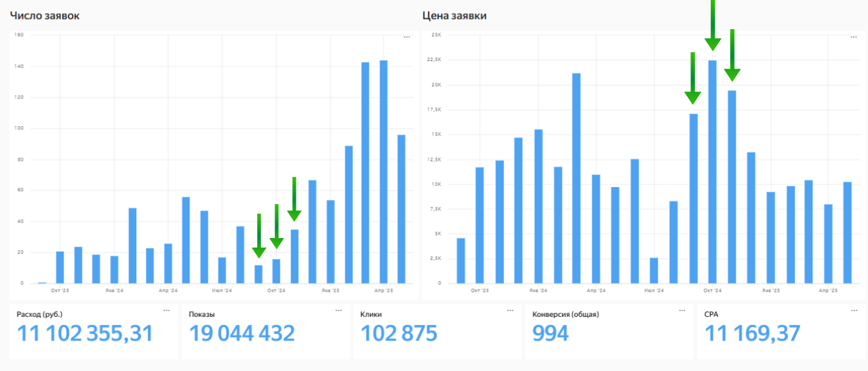This screenshot has height=371, width=868.
Task: Click the 25K tick on Цена заявки axis
Action: click(x=437, y=35)
